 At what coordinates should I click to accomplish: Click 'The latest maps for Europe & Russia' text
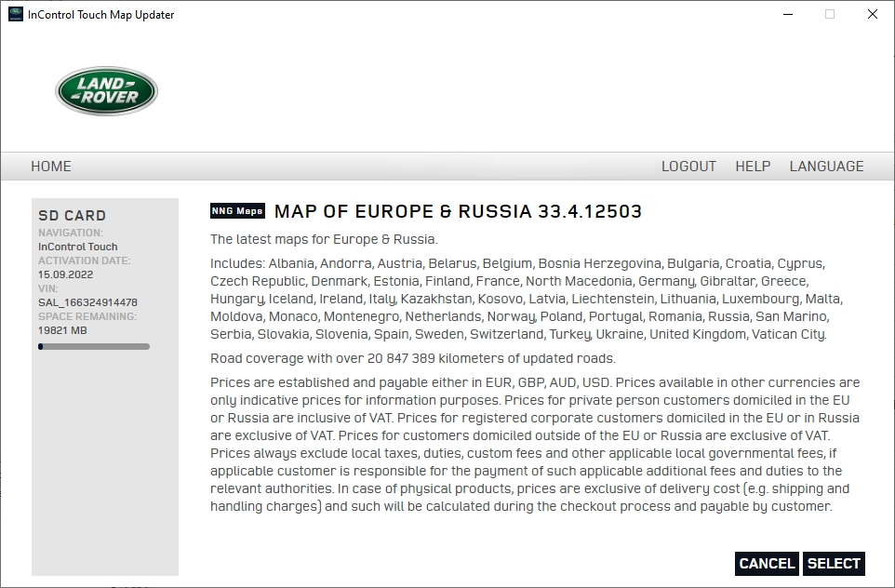point(324,239)
